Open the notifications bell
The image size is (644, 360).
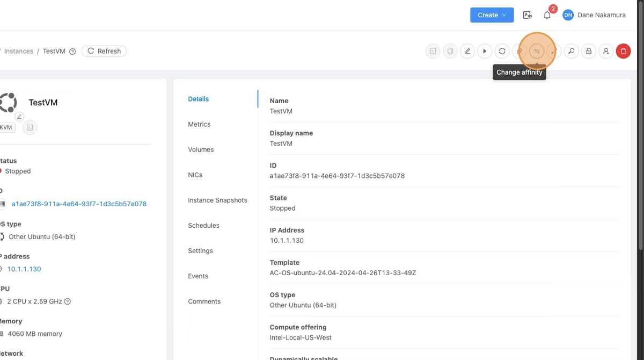pyautogui.click(x=547, y=15)
